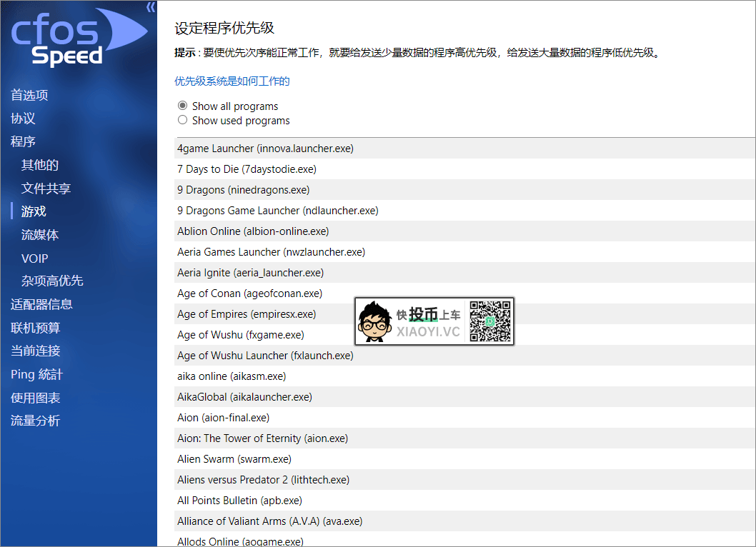The height and width of the screenshot is (547, 756).
Task: Select the Show all programs radio button
Action: click(x=182, y=106)
